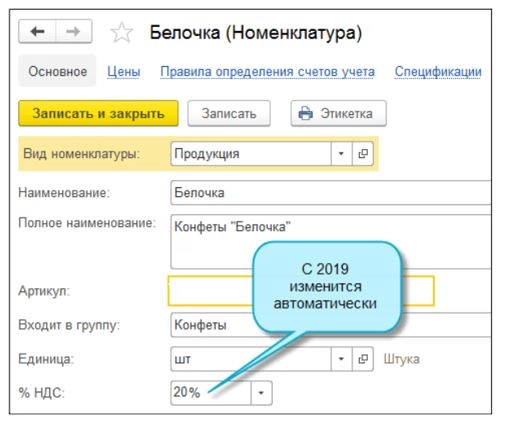The image size is (506, 424).
Task: Open the Единица item form icon
Action: click(363, 359)
